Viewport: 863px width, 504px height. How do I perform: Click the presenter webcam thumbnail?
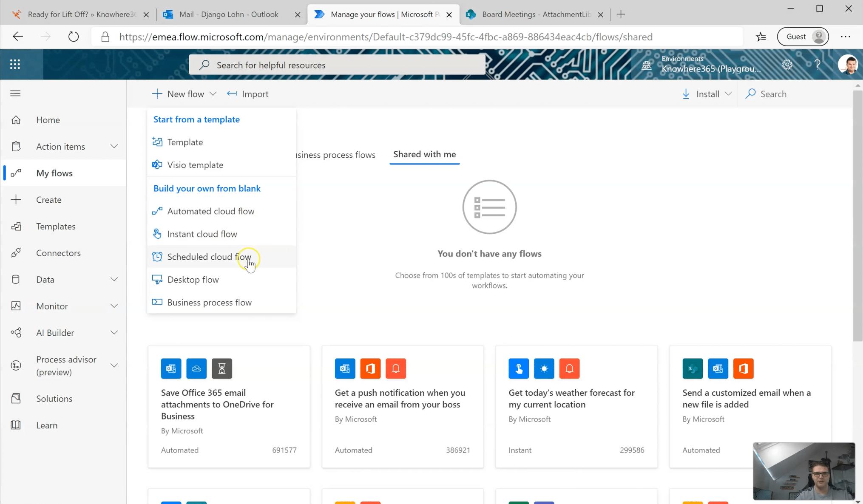pyautogui.click(x=803, y=471)
